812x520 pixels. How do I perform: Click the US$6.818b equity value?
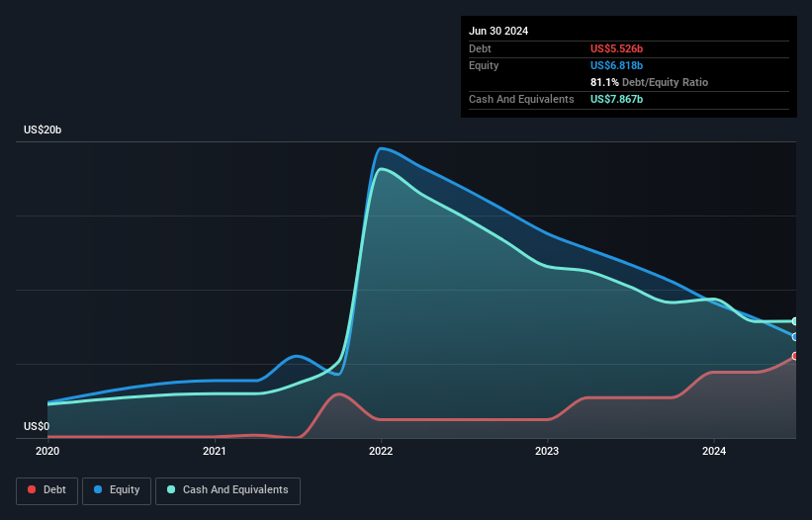tap(616, 65)
